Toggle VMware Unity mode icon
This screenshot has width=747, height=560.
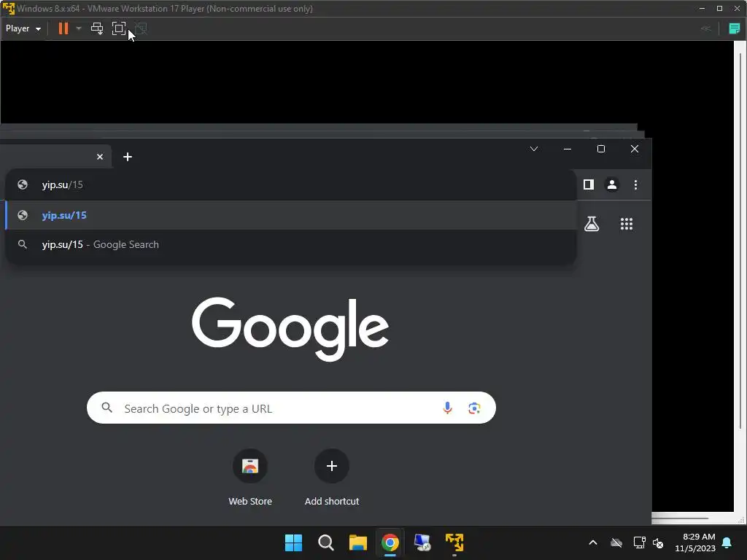(141, 28)
